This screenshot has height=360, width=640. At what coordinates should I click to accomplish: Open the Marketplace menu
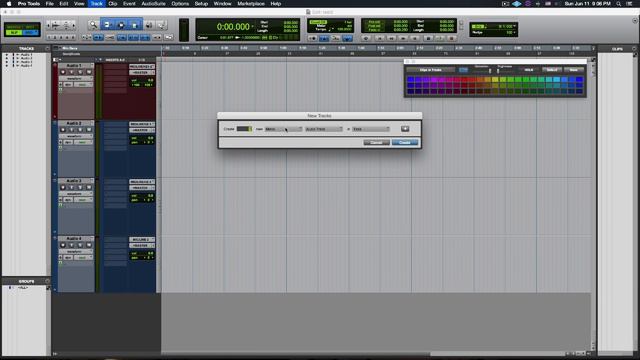(251, 4)
